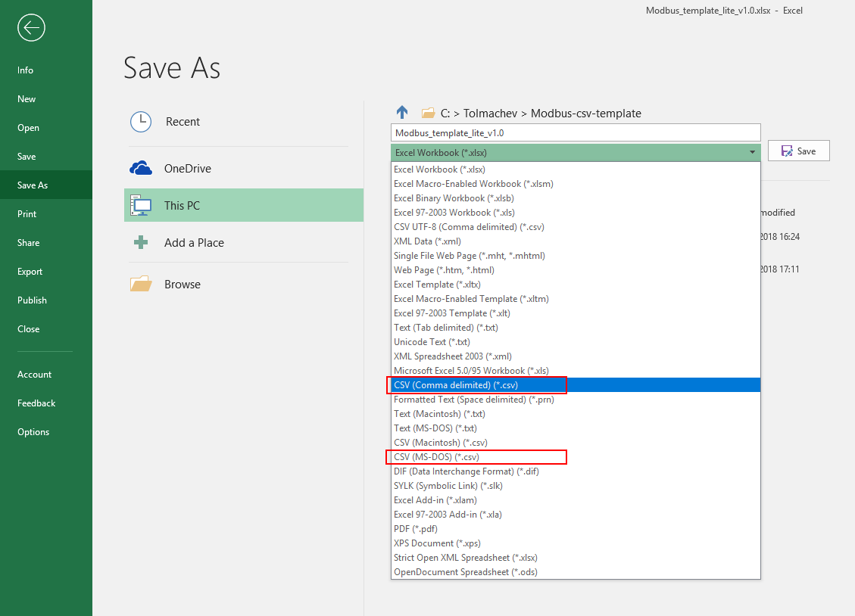Screen dimensions: 855x616
Task: Open the Print menu item
Action: pyautogui.click(x=28, y=213)
